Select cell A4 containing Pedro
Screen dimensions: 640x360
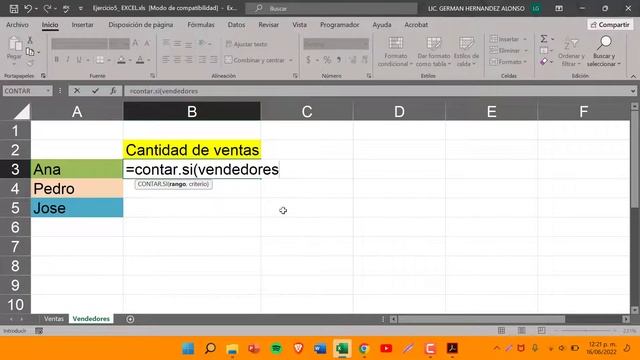click(x=77, y=189)
